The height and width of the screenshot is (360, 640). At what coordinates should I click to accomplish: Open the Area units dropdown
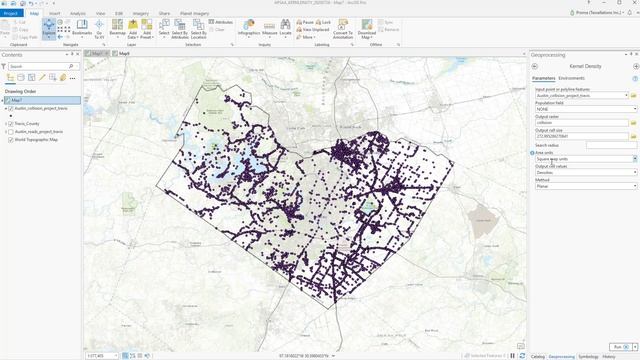point(635,159)
